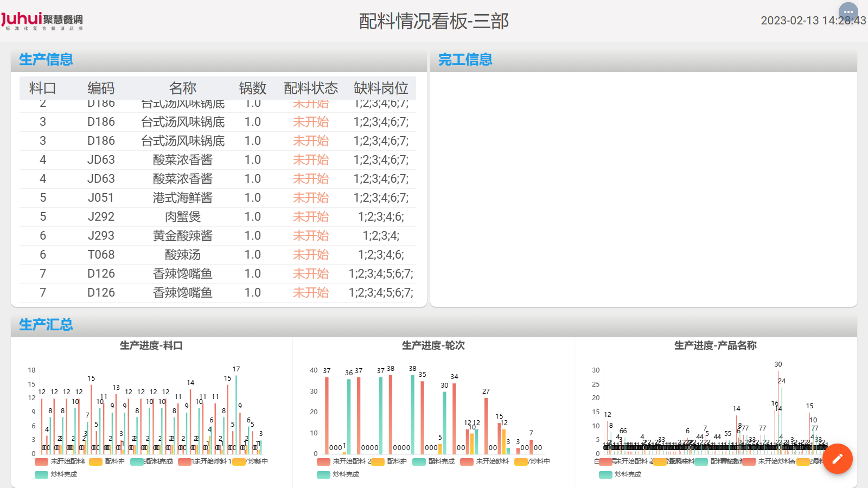
Task: Click the 未开始配料 red swatch in 产品名称 chart
Action: click(x=606, y=461)
